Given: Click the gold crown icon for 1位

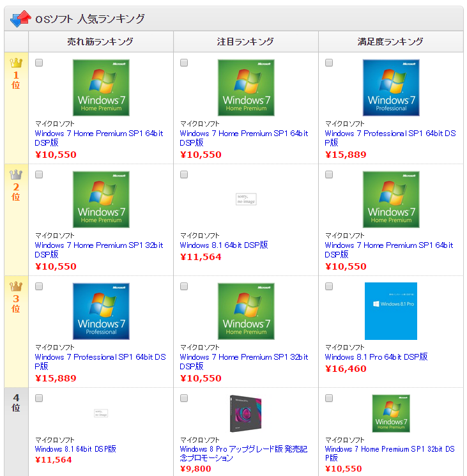Looking at the screenshot, I should point(16,63).
